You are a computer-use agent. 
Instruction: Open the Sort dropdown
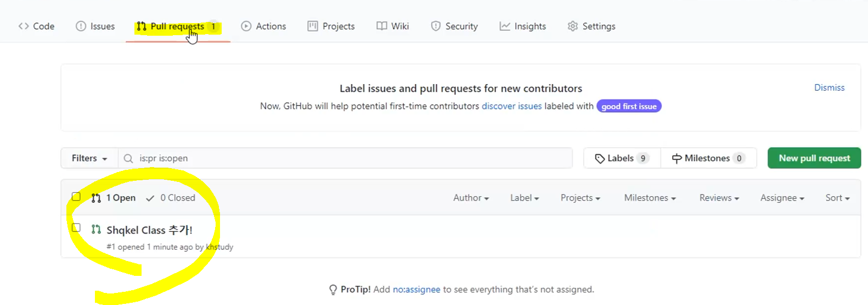(x=837, y=198)
